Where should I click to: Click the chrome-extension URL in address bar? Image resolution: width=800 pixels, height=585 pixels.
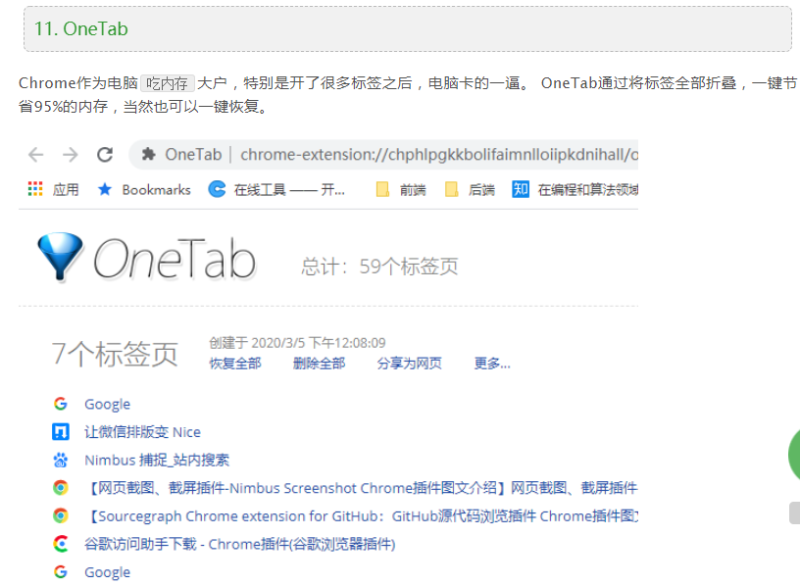(439, 154)
